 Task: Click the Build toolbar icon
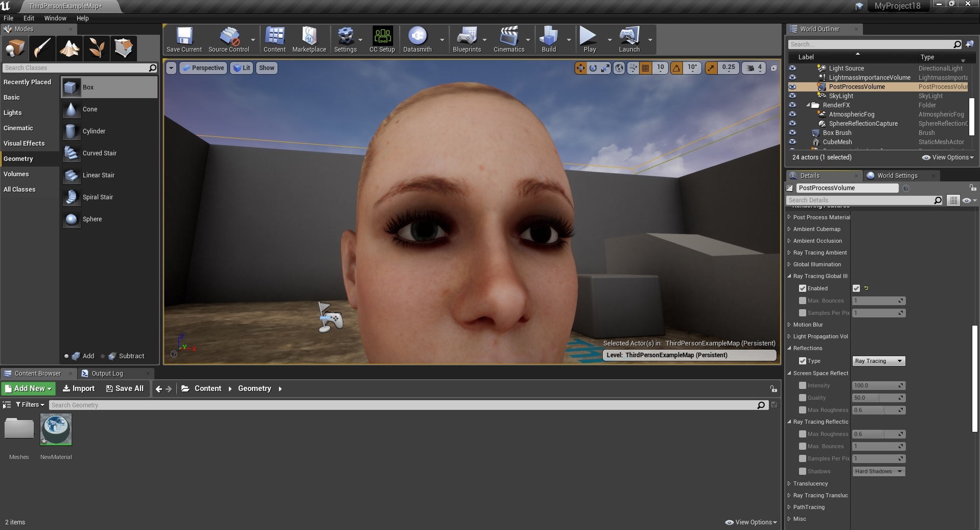click(549, 40)
